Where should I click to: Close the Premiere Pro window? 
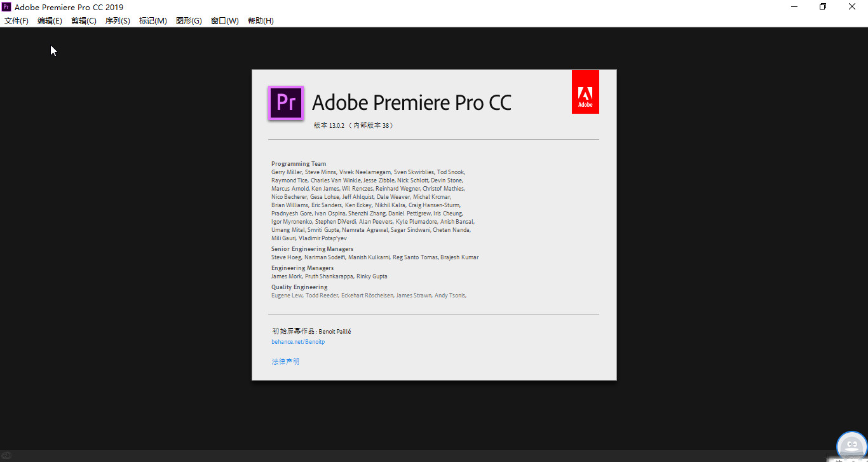coord(852,7)
